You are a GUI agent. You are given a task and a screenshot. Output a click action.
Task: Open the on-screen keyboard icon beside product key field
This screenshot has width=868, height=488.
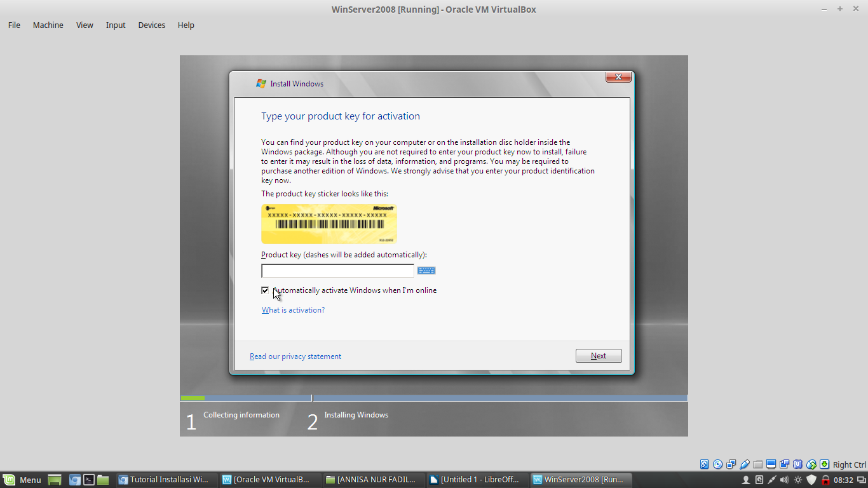[426, 271]
